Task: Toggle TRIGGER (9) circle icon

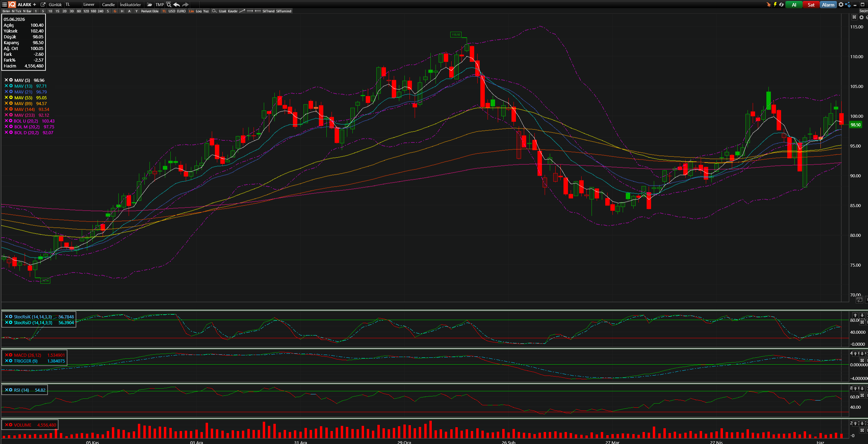Action: (x=11, y=360)
